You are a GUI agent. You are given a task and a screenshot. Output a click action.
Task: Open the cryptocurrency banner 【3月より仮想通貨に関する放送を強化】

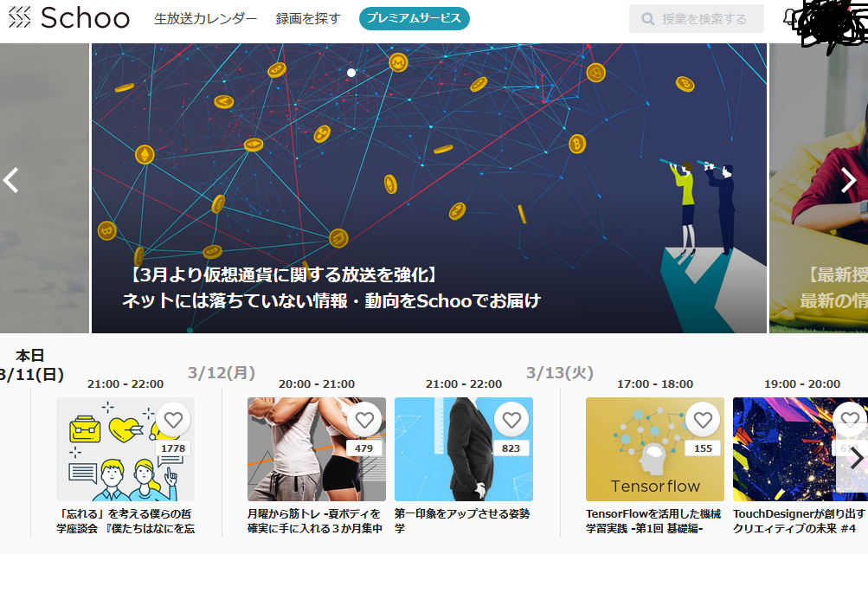(x=429, y=188)
